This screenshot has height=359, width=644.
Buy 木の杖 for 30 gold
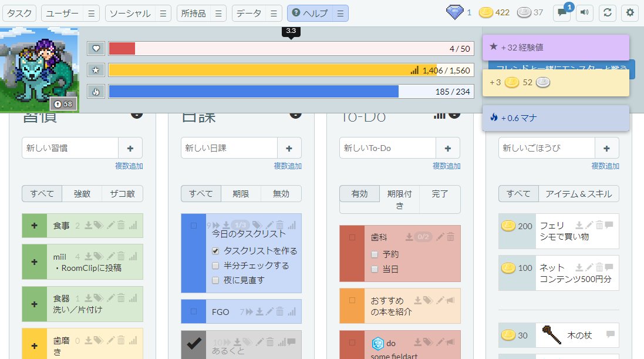[517, 335]
